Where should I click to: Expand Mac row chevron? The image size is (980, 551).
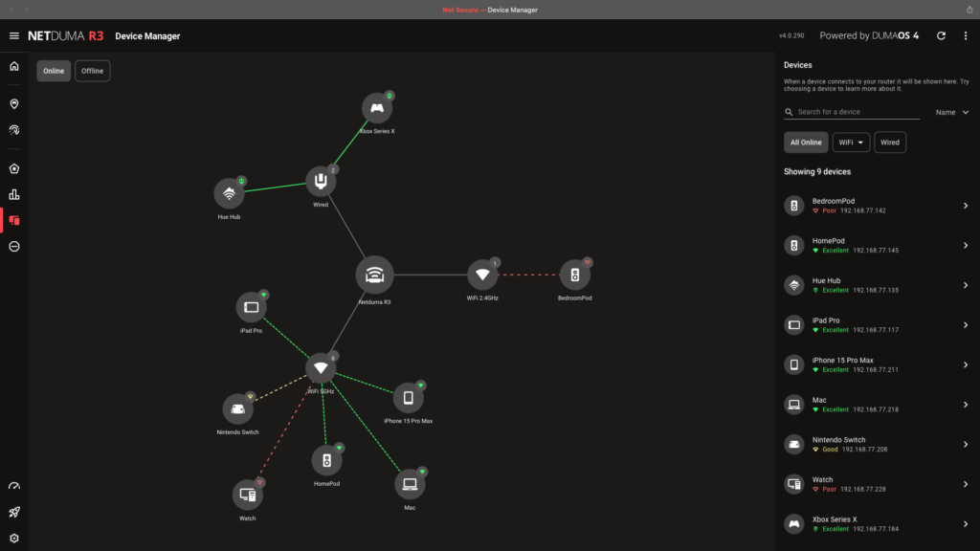[x=965, y=405]
